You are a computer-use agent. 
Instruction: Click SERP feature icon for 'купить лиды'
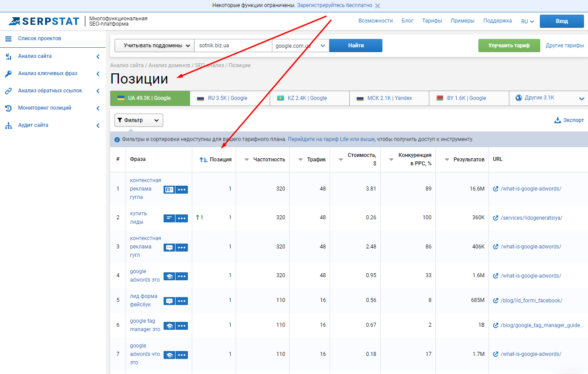(x=169, y=218)
